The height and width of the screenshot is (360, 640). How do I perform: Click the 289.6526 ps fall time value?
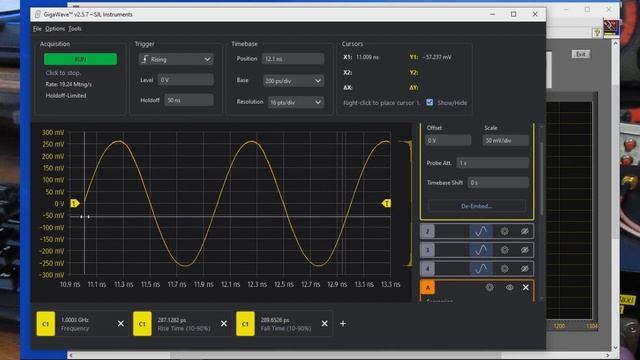[275, 320]
